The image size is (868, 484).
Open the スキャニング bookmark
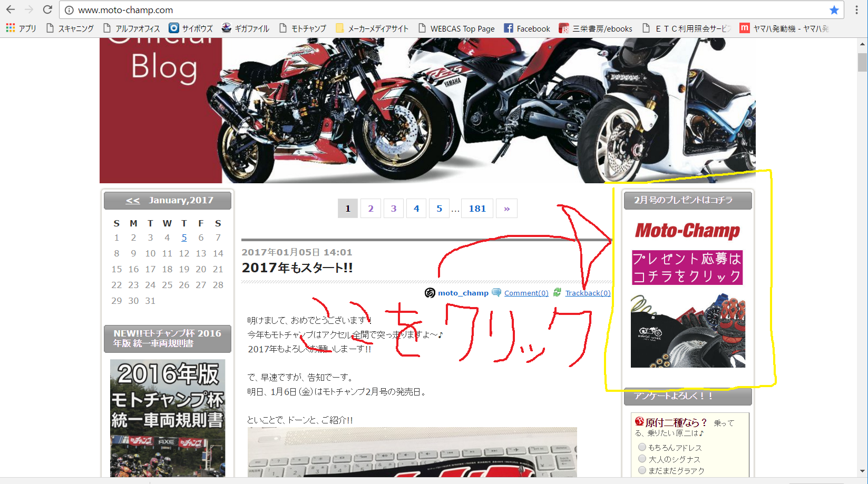click(x=70, y=28)
